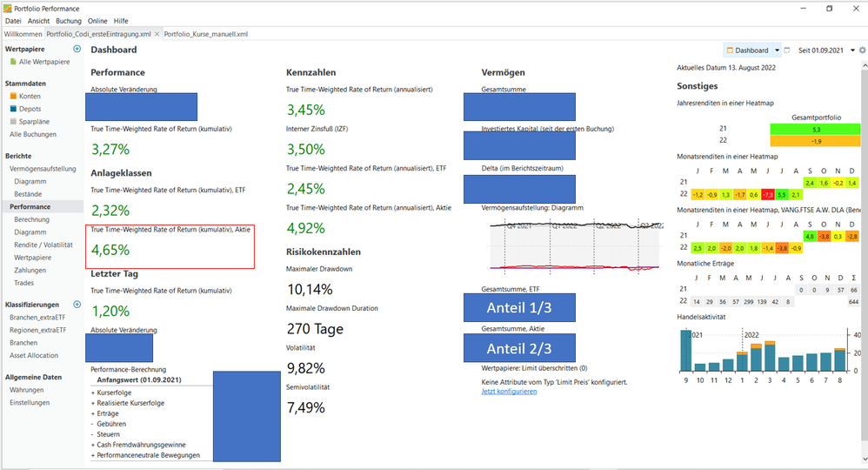Click the Sparpläne gray icon
The width and height of the screenshot is (868, 470).
coord(13,121)
